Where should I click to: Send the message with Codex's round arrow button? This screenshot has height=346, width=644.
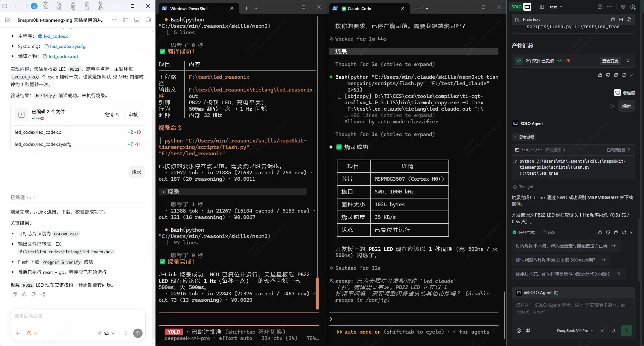click(x=138, y=333)
